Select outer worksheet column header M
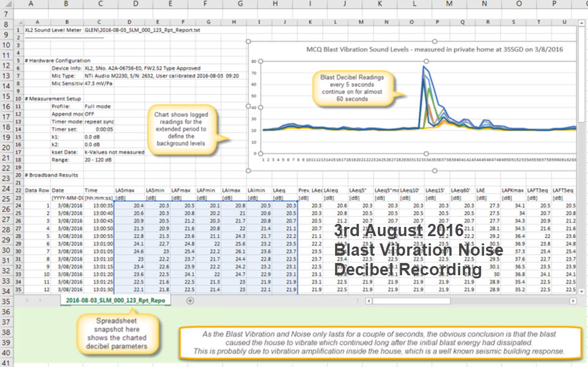 [449, 4]
